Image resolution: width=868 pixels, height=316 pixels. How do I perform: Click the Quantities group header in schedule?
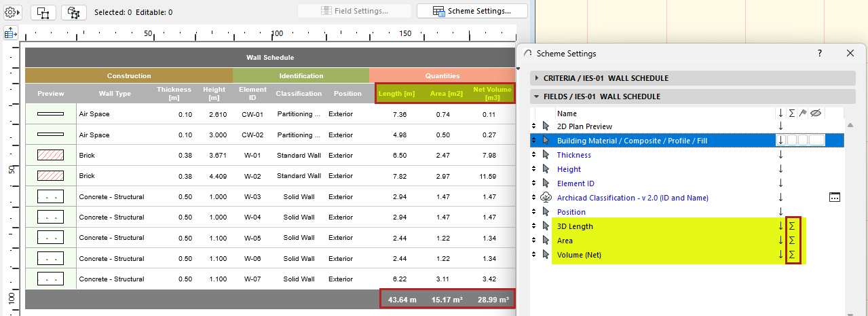(x=442, y=76)
